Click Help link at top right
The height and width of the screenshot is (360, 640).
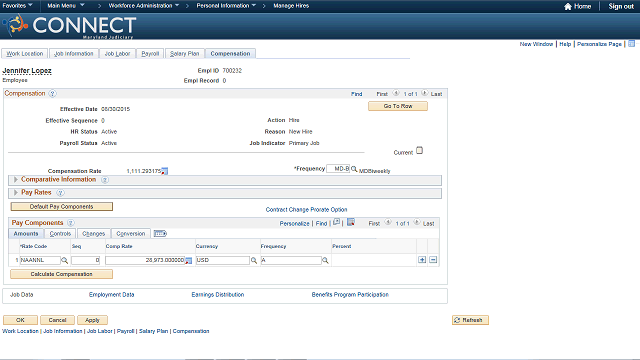[565, 44]
